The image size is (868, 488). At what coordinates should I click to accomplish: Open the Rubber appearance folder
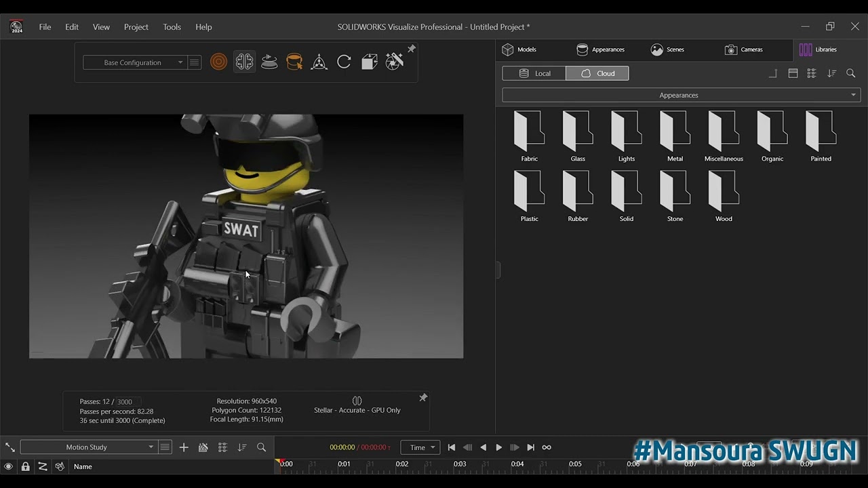(x=578, y=197)
